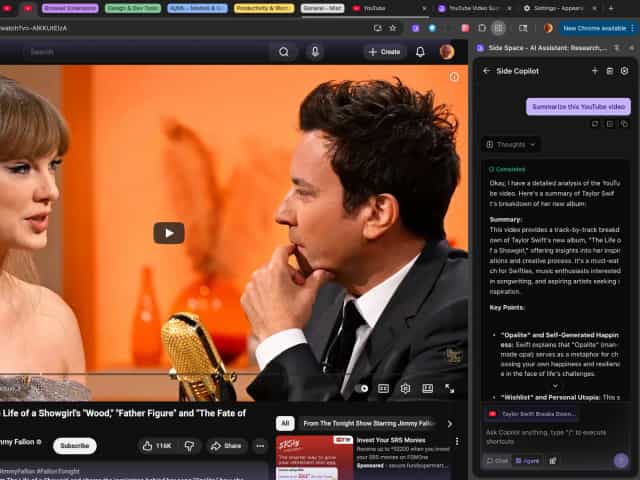Toggle the autoplay switch in the player
This screenshot has width=640, height=480.
361,388
